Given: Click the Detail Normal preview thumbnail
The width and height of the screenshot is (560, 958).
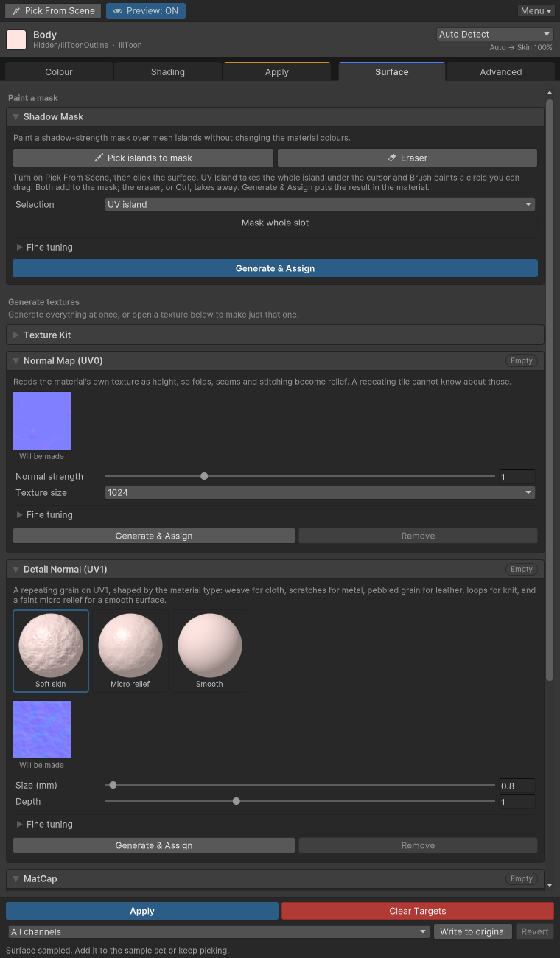Looking at the screenshot, I should tap(42, 730).
